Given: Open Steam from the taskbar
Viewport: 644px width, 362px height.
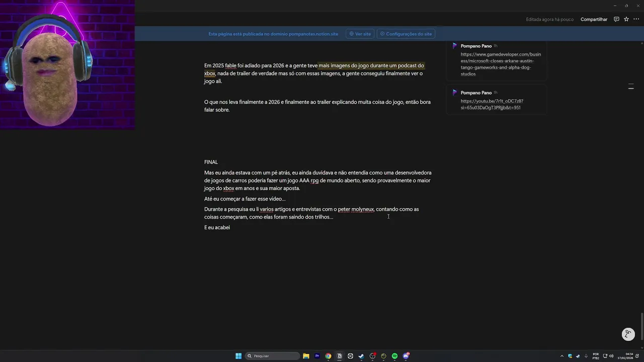Looking at the screenshot, I should point(361,356).
